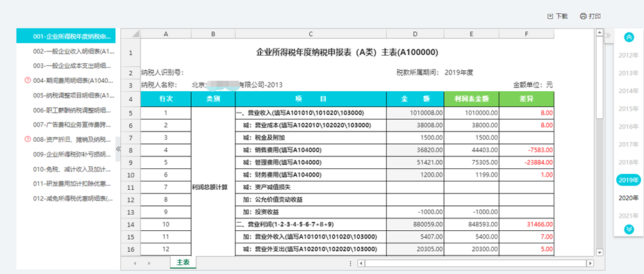This screenshot has width=644, height=274.
Task: Expand the right year panel chevron
Action: click(x=609, y=35)
